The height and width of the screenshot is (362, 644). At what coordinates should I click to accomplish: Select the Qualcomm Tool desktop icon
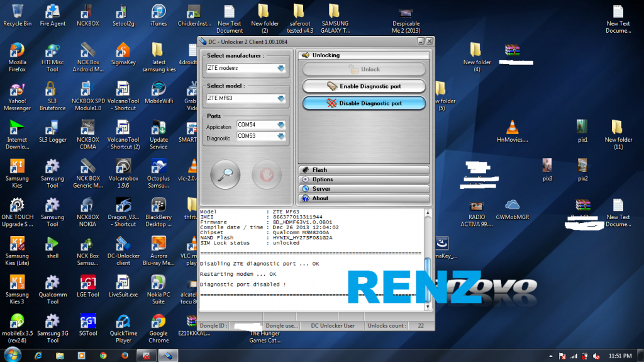53,290
